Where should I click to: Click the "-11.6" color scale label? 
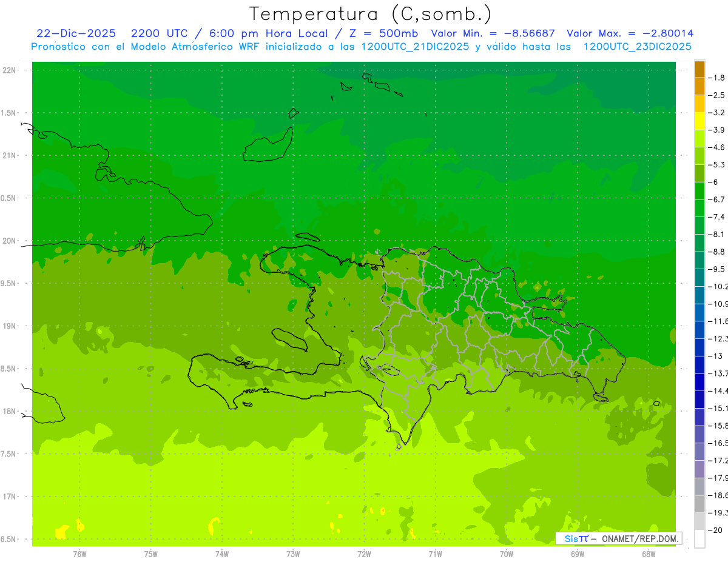(x=719, y=321)
